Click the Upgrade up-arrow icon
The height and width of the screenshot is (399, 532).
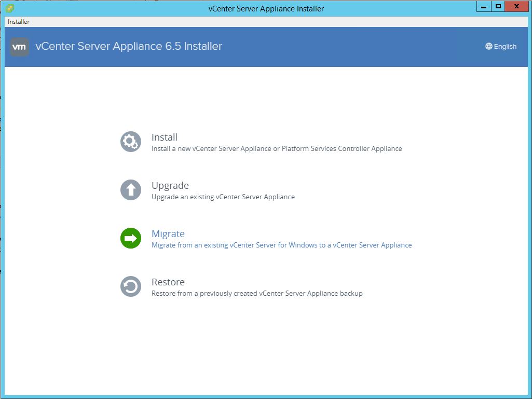(x=131, y=190)
